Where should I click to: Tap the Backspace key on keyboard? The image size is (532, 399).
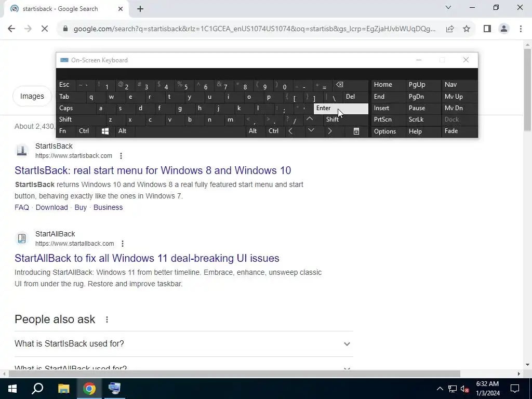point(352,85)
